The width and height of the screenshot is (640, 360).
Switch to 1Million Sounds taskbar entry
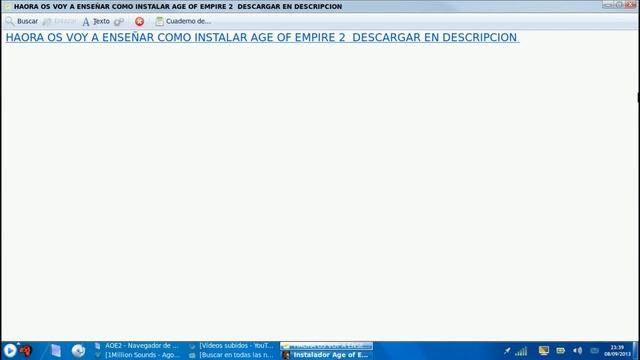(x=137, y=355)
